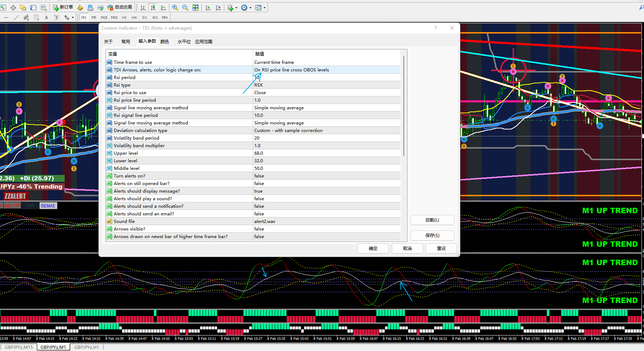Image resolution: width=644 pixels, height=351 pixels.
Task: Click the 加载(L) load button
Action: [x=432, y=220]
